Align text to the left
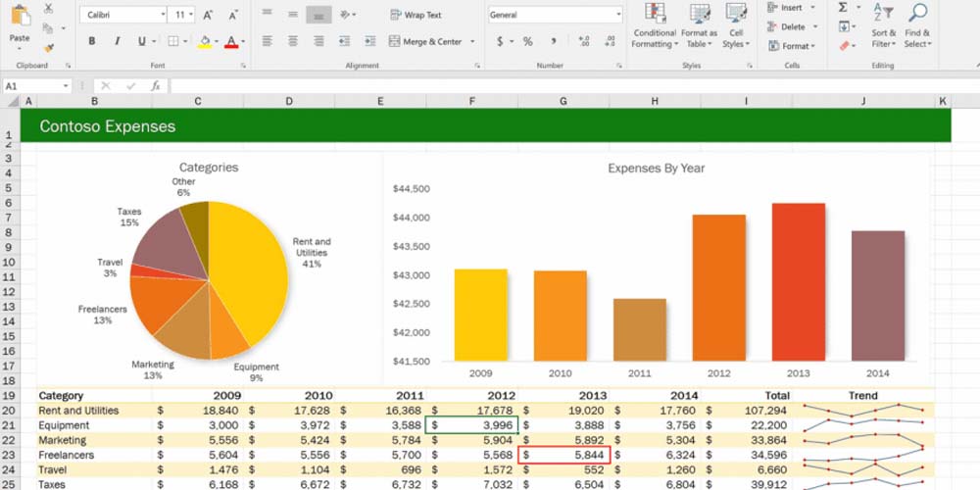The width and height of the screenshot is (980, 490). [267, 41]
